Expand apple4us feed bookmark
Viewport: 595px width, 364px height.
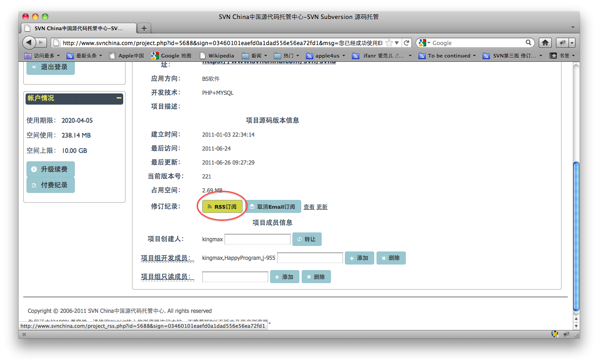pos(325,56)
